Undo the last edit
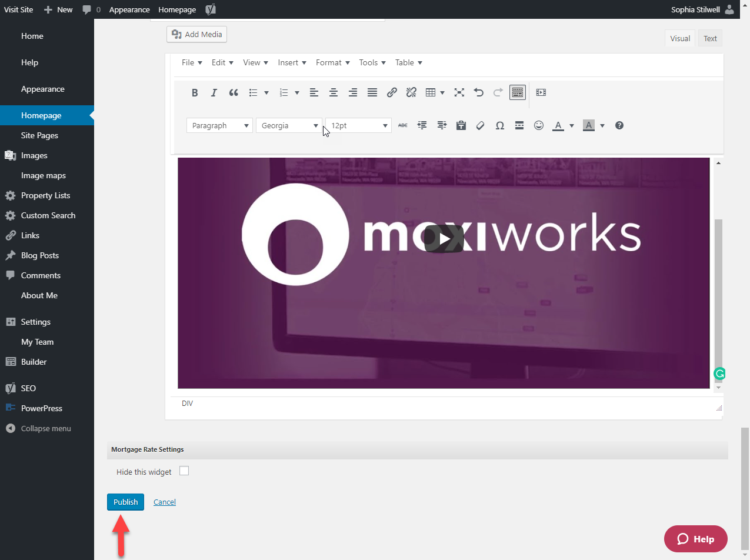 click(479, 92)
